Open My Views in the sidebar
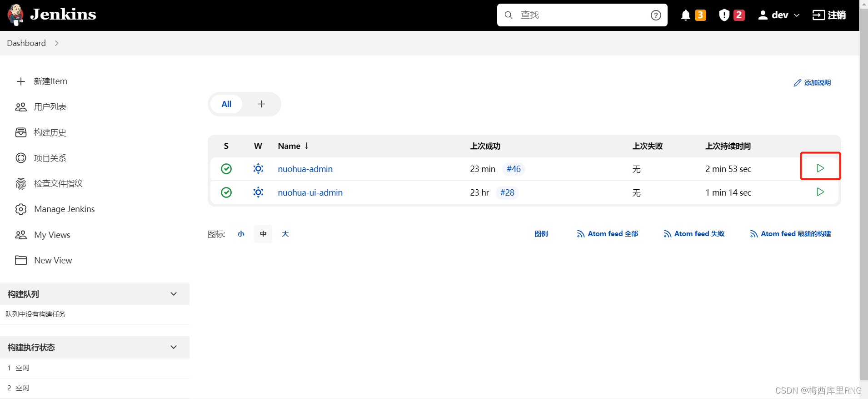 click(52, 235)
